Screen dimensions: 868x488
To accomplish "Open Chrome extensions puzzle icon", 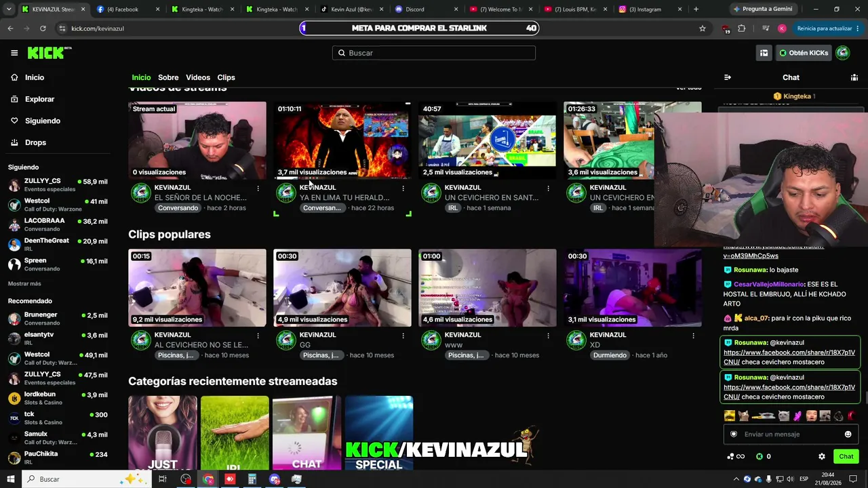I will click(741, 28).
